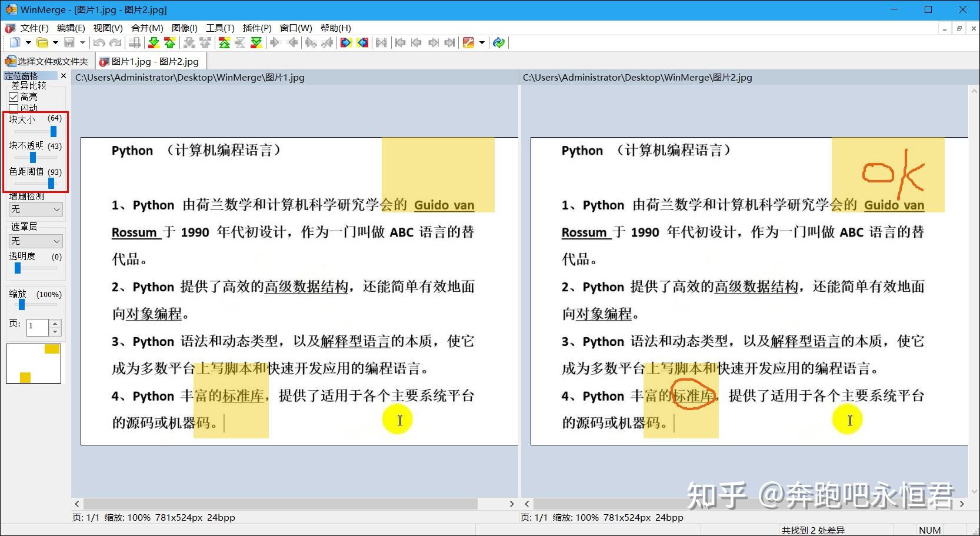Open the 增删检测 combo box

coord(35,209)
